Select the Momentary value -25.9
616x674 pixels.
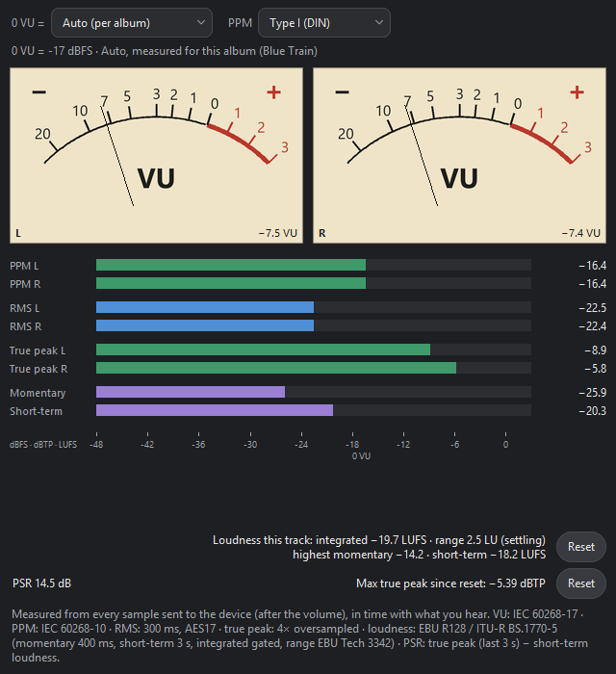click(x=592, y=393)
